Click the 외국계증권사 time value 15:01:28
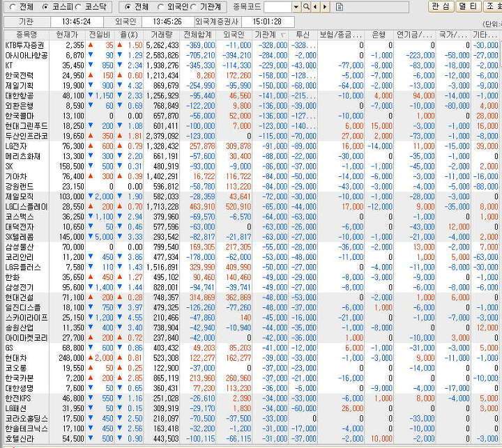 (x=267, y=22)
